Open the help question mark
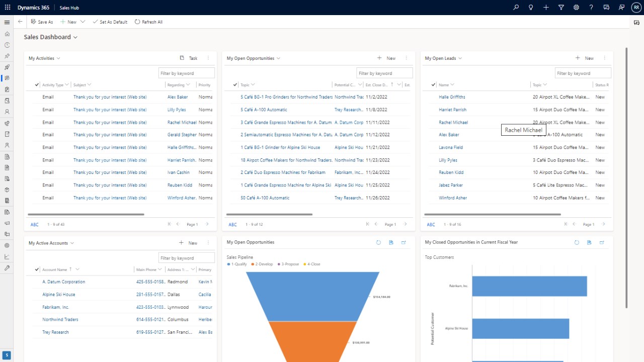This screenshot has width=644, height=362. 591,8
